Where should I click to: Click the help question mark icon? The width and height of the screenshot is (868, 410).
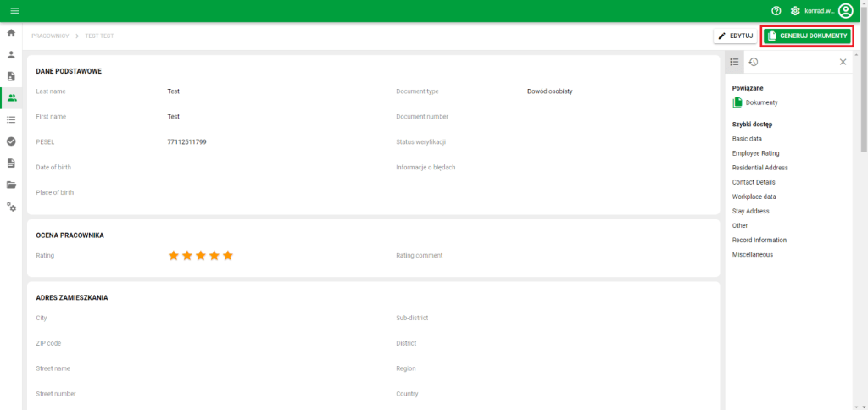tap(776, 10)
